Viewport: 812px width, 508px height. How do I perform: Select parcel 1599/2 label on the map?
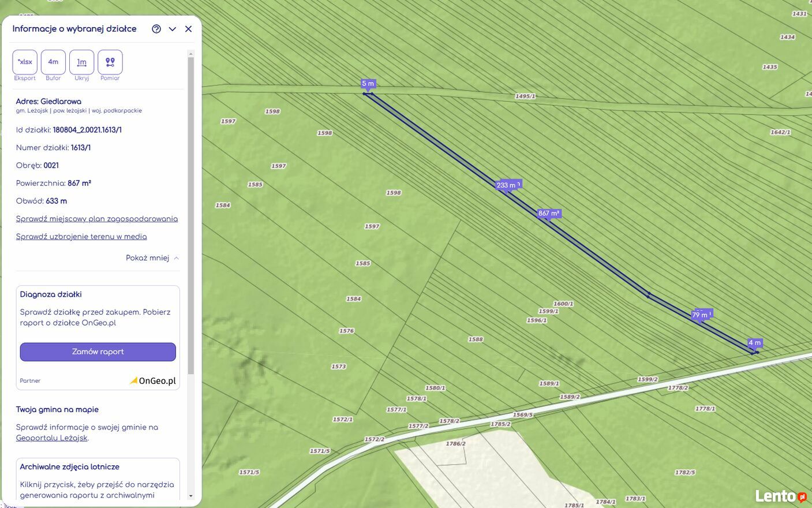coord(648,379)
